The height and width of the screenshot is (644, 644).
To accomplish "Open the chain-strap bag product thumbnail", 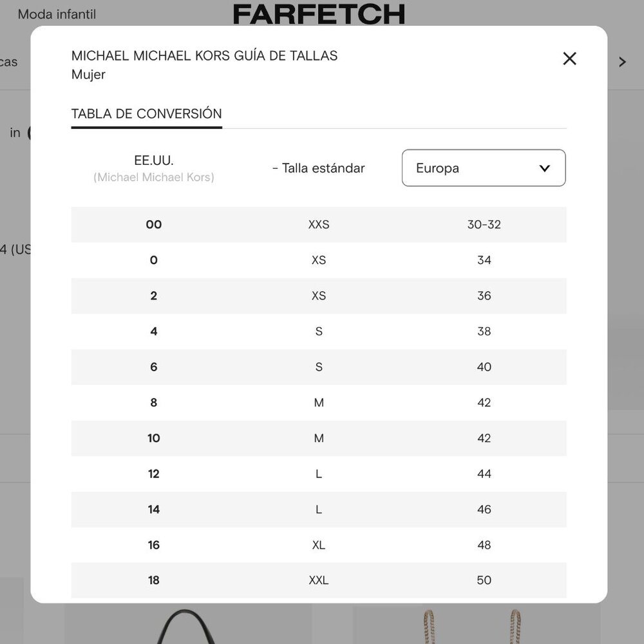I will coord(472,625).
